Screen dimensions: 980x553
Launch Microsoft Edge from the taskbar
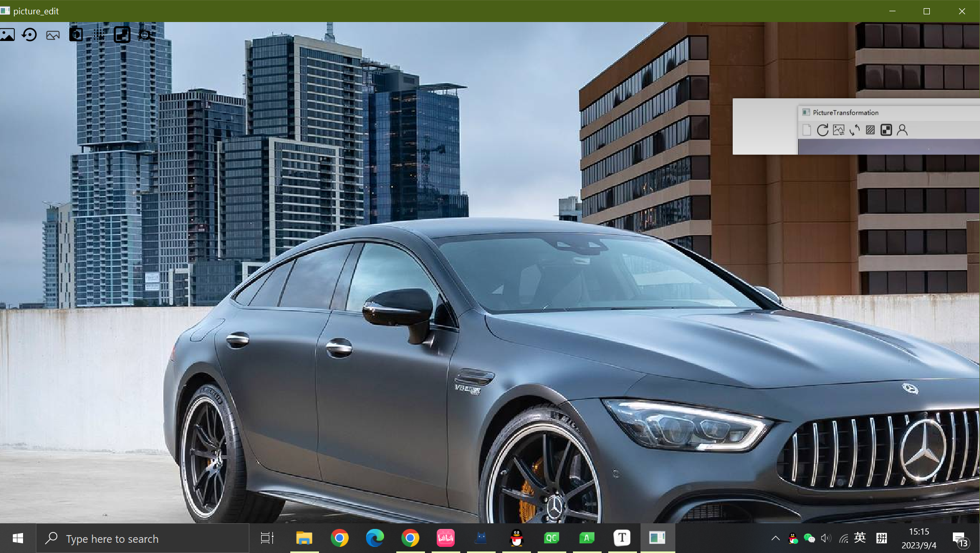[375, 538]
